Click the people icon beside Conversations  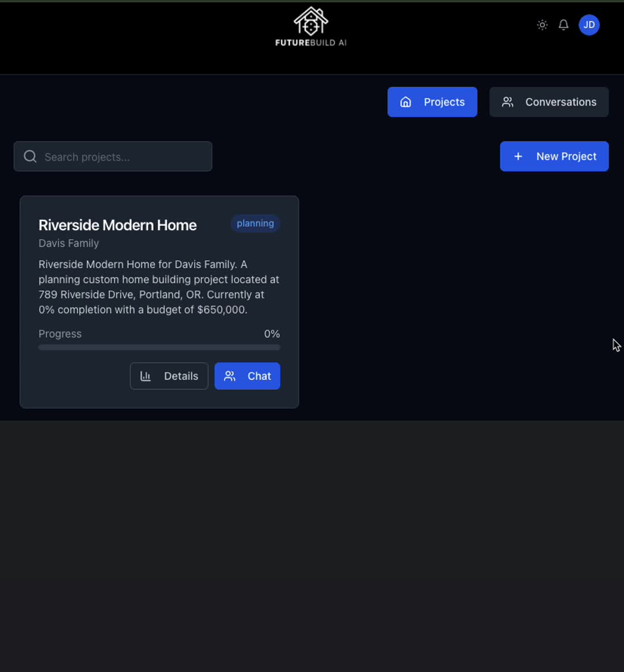507,102
